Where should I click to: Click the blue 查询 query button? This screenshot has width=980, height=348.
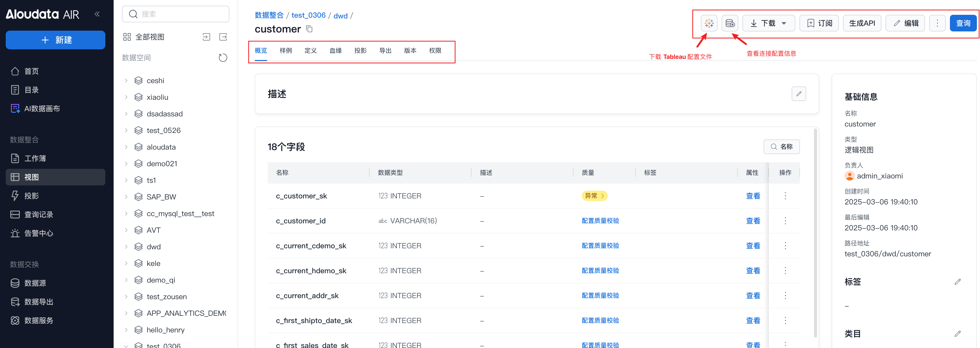pyautogui.click(x=963, y=23)
